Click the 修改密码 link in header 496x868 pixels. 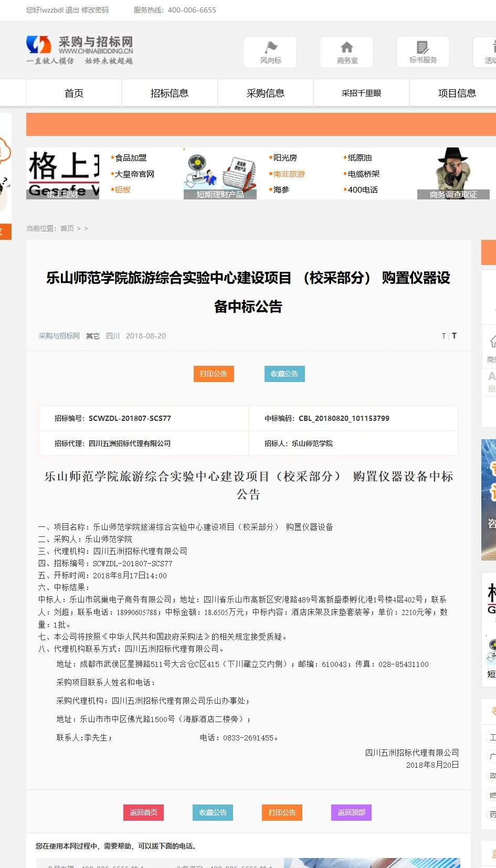coord(95,10)
